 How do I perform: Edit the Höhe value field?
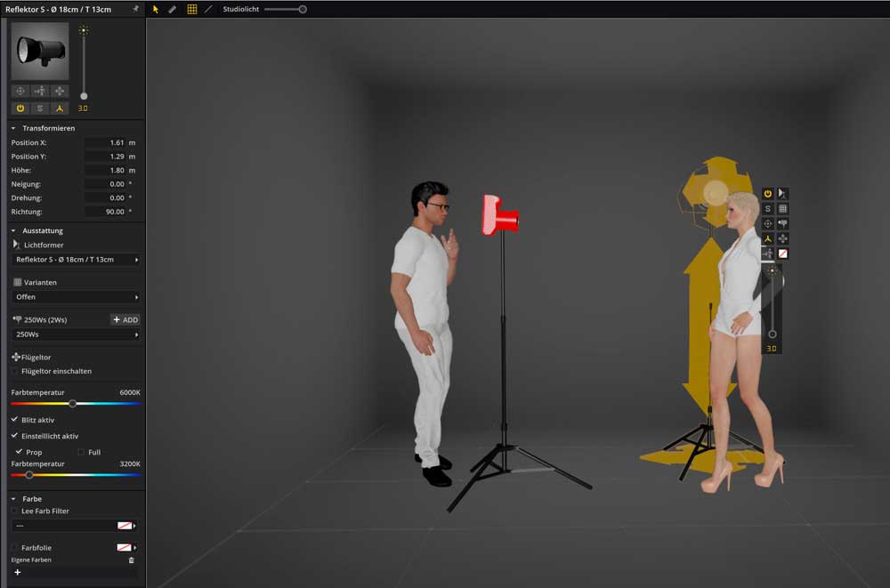click(105, 170)
